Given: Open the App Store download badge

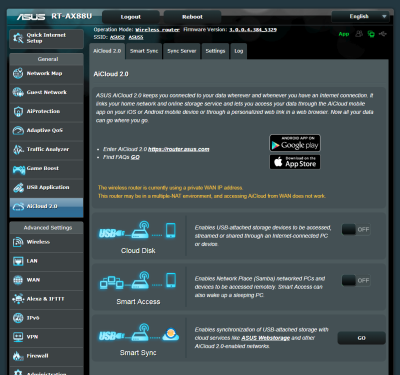Looking at the screenshot, I should click(x=295, y=162).
